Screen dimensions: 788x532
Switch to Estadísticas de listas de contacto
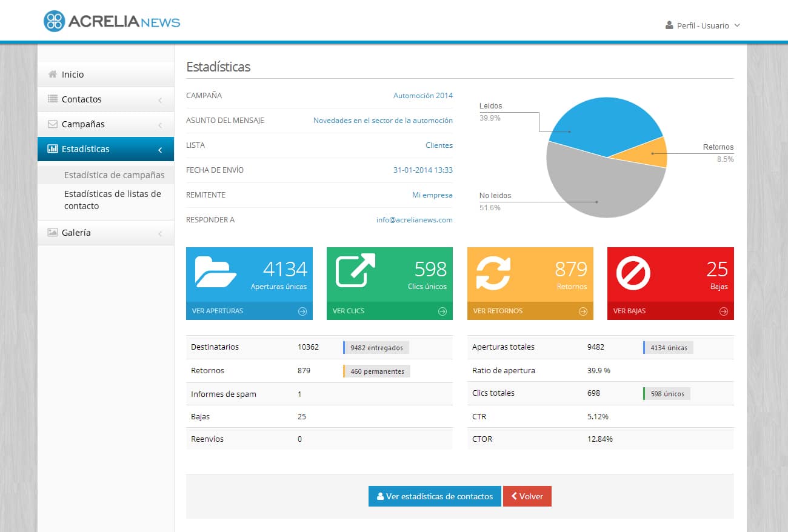(112, 199)
